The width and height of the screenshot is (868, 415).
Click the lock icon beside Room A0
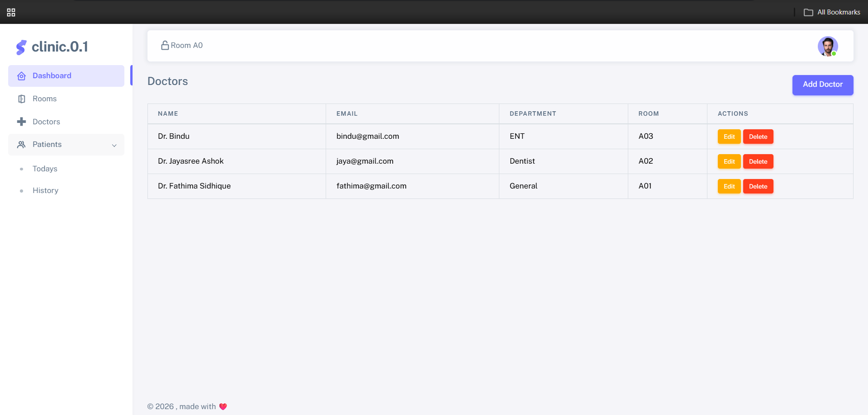tap(165, 45)
